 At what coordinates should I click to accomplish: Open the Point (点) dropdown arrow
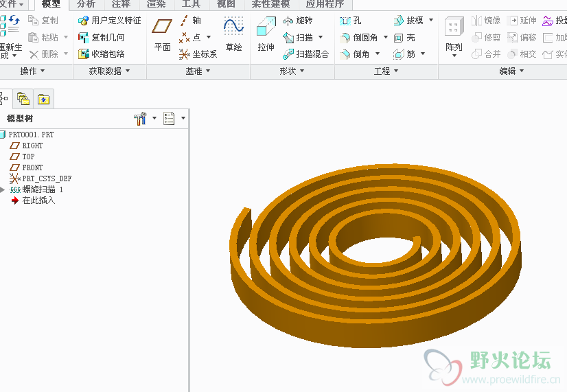(x=209, y=37)
